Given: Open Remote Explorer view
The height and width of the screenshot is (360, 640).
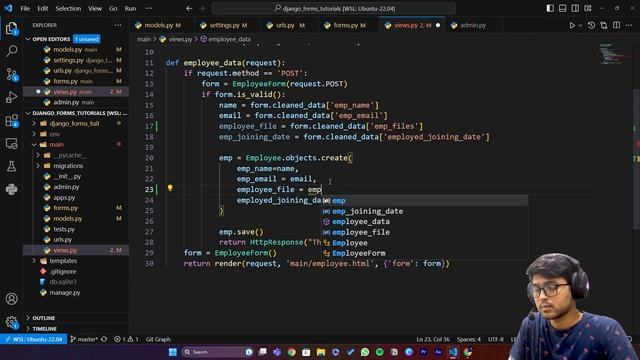Looking at the screenshot, I should (x=11, y=144).
